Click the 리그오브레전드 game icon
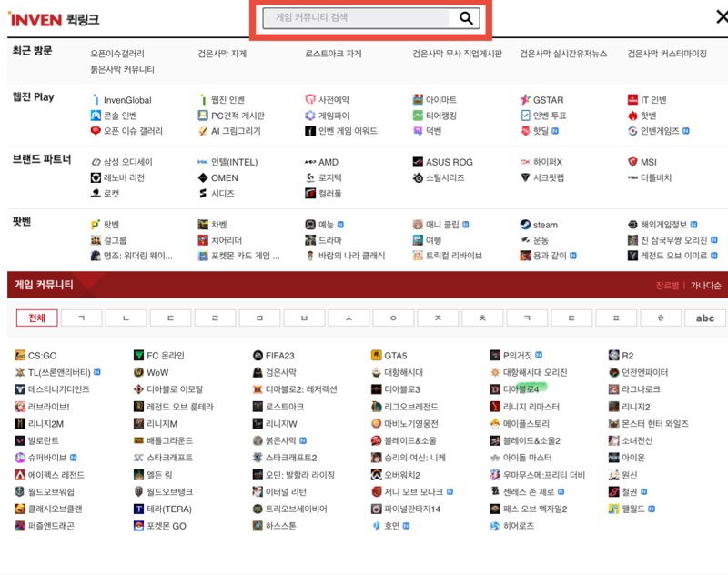Image resolution: width=728 pixels, height=575 pixels. coord(376,407)
